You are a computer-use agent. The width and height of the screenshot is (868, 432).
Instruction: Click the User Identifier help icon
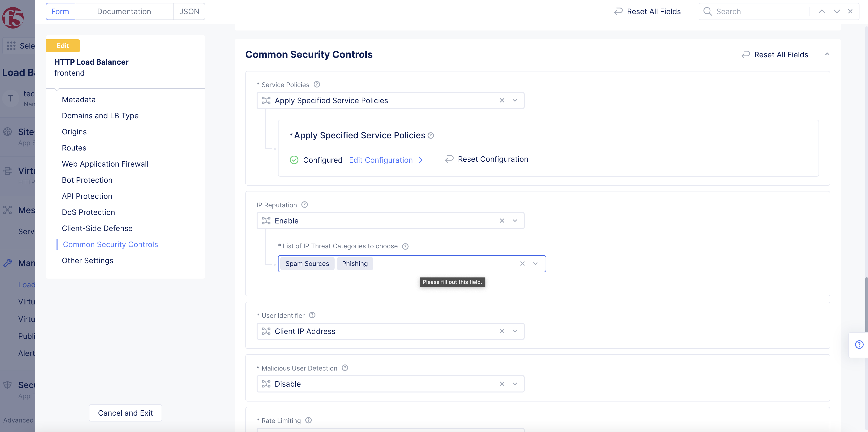coord(312,315)
